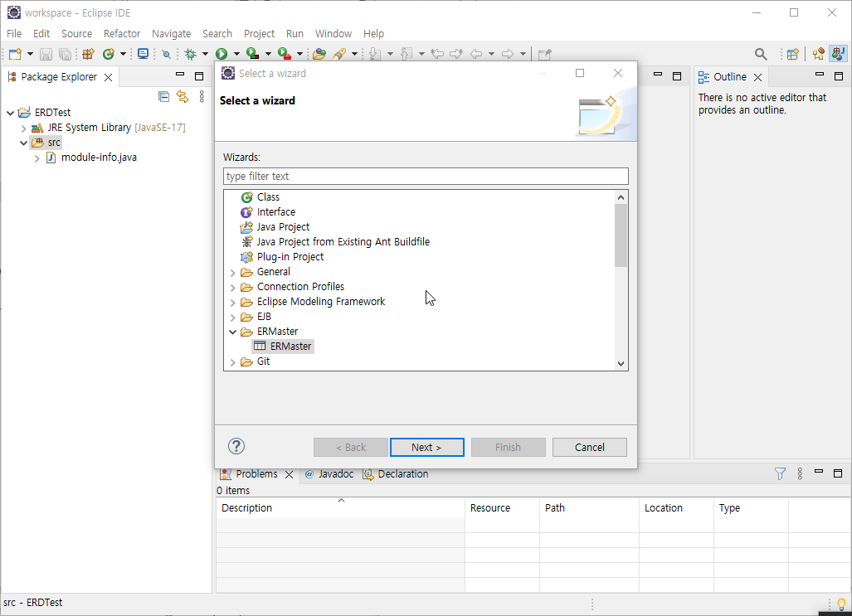
Task: Select the Class wizard entry
Action: pyautogui.click(x=260, y=197)
